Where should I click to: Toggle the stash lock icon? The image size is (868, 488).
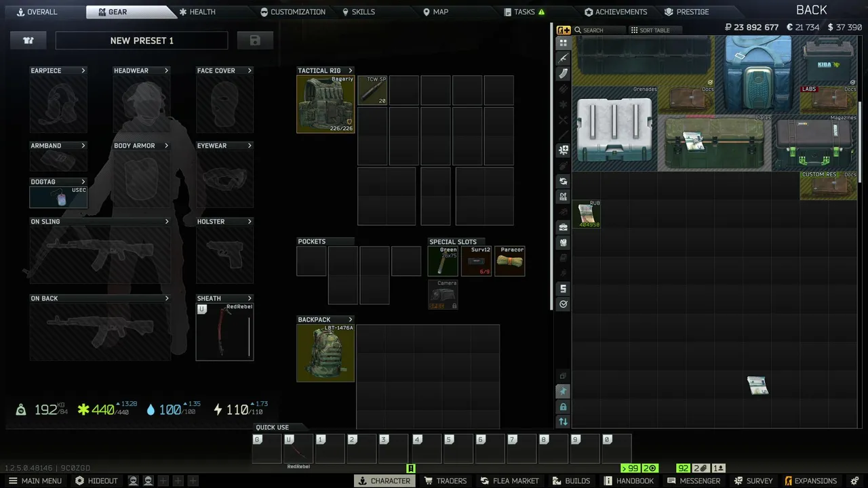tap(563, 407)
